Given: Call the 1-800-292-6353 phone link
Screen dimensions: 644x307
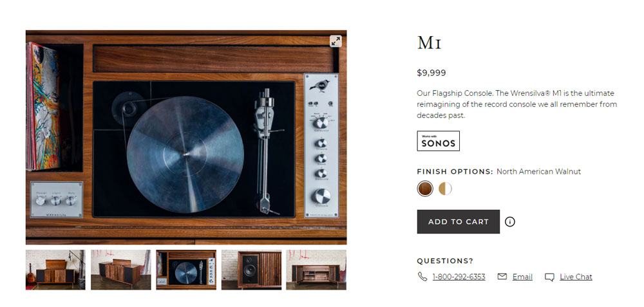Looking at the screenshot, I should click(459, 277).
